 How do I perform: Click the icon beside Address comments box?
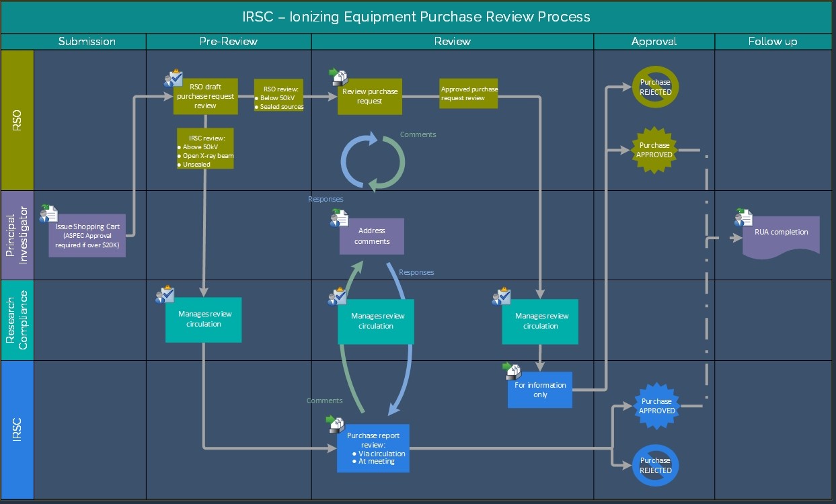[x=340, y=218]
